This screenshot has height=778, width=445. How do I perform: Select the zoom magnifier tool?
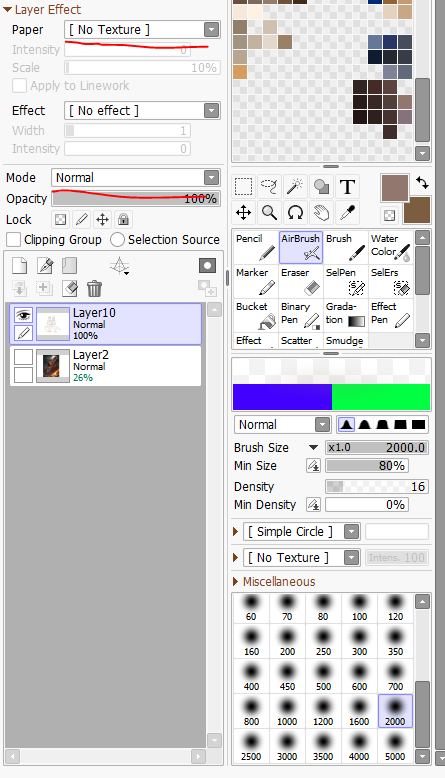tap(270, 213)
